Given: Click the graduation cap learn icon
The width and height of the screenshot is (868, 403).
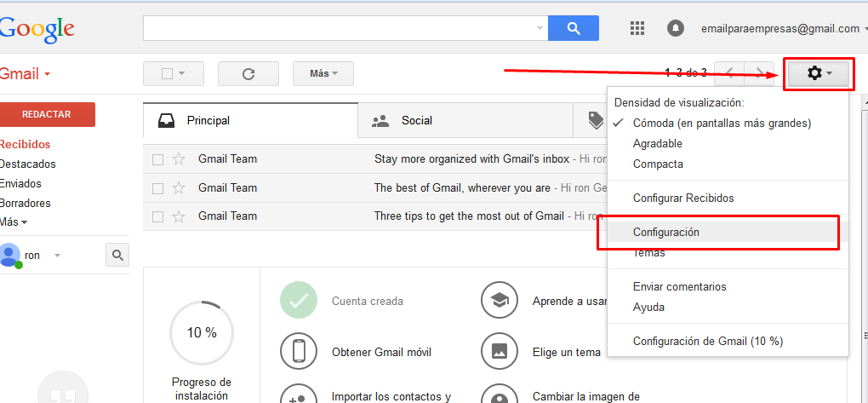Looking at the screenshot, I should click(500, 301).
